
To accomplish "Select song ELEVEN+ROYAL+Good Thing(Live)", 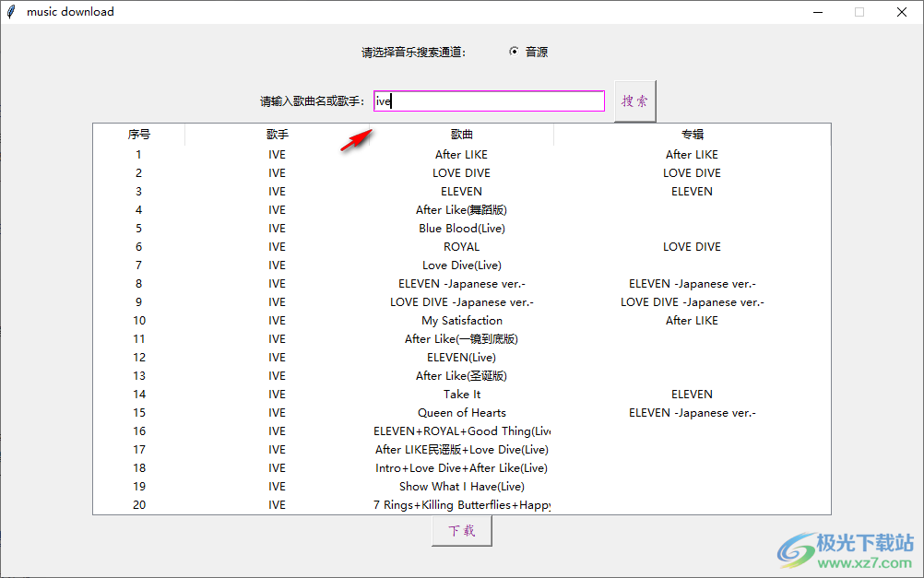I will (461, 431).
